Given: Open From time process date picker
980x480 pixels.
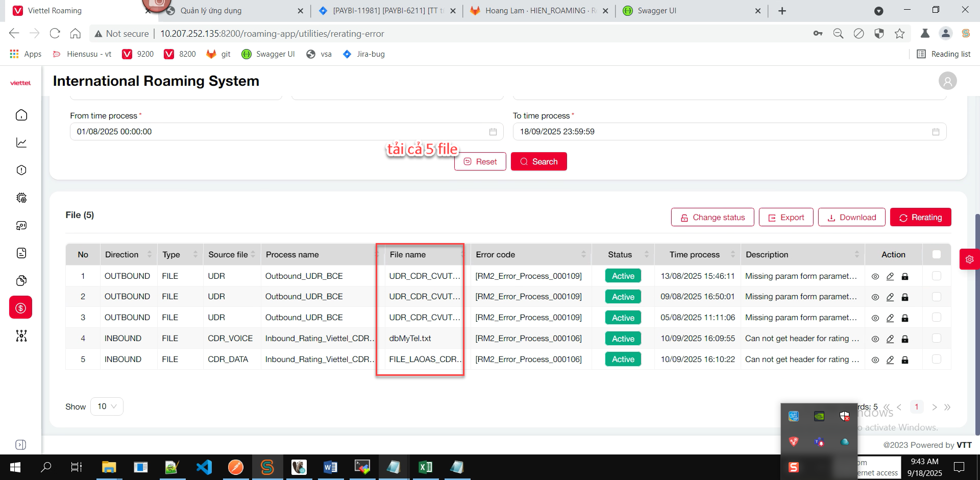Looking at the screenshot, I should click(493, 132).
